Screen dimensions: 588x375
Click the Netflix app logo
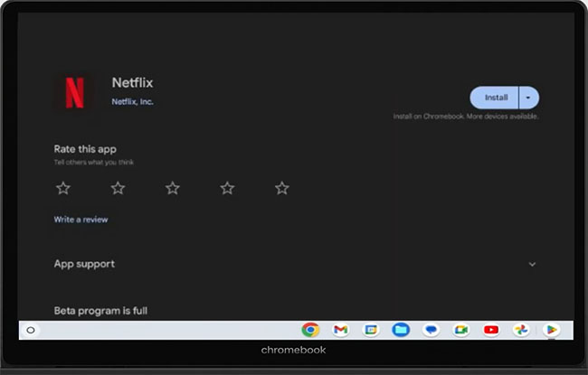[x=74, y=92]
